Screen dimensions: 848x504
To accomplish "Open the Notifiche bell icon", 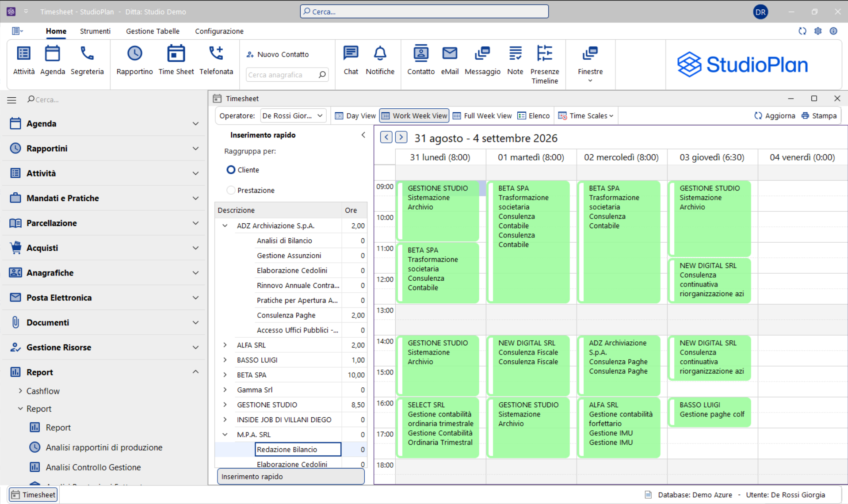I will (x=380, y=60).
